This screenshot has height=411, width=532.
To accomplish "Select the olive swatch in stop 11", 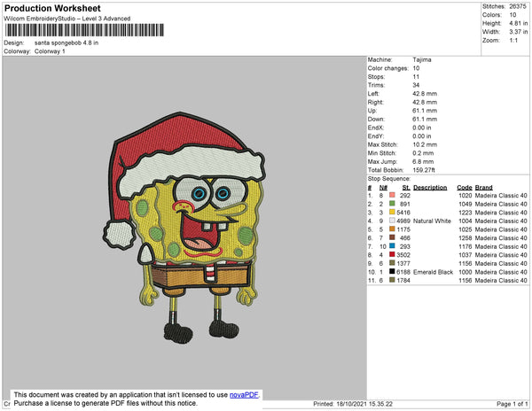I will click(x=392, y=280).
